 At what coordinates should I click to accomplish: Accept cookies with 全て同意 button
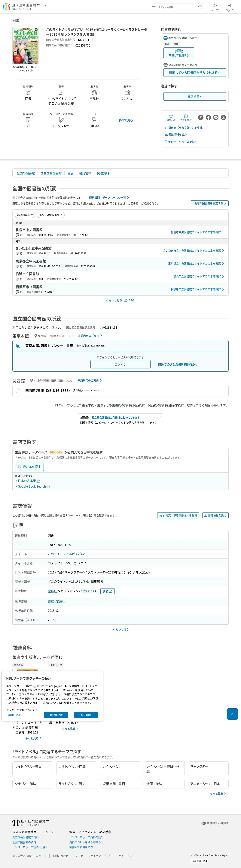[86, 715]
